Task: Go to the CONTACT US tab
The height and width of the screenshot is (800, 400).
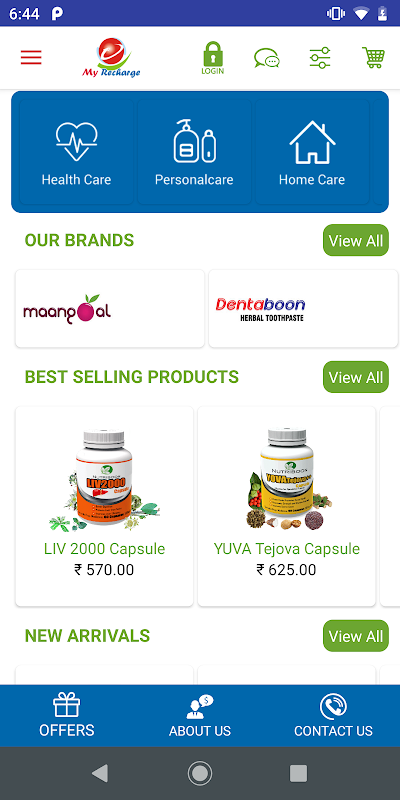Action: pyautogui.click(x=333, y=715)
